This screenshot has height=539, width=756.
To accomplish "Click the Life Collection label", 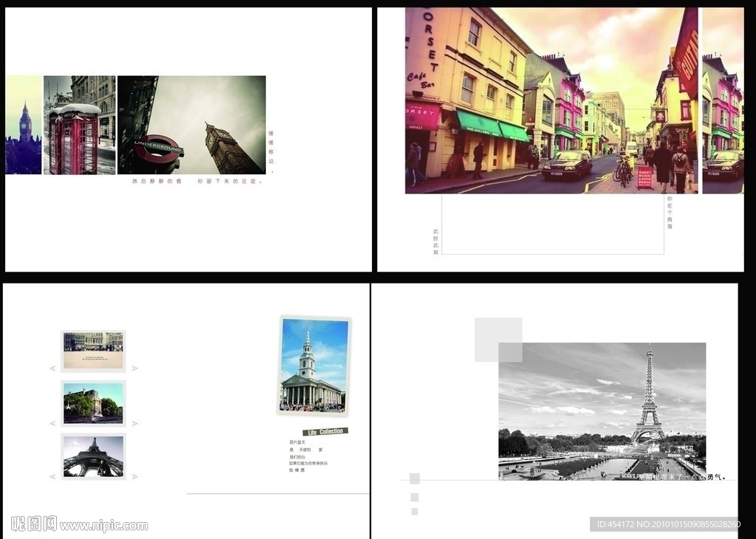I will [x=325, y=431].
